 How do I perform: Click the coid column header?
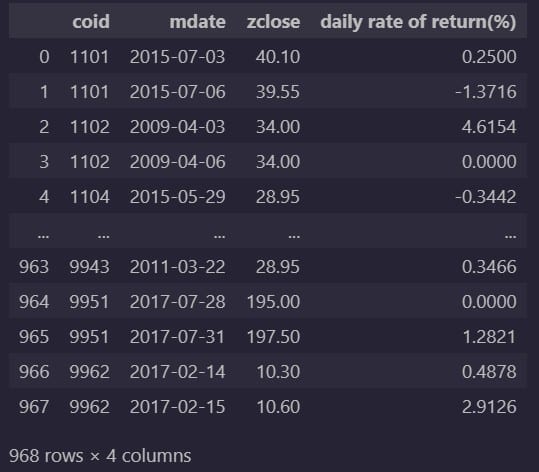(x=91, y=22)
